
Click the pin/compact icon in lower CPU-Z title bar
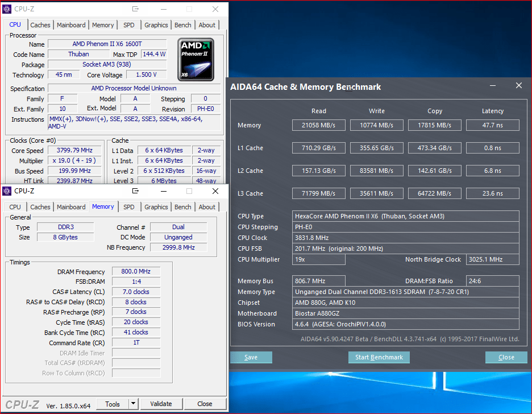(x=135, y=191)
